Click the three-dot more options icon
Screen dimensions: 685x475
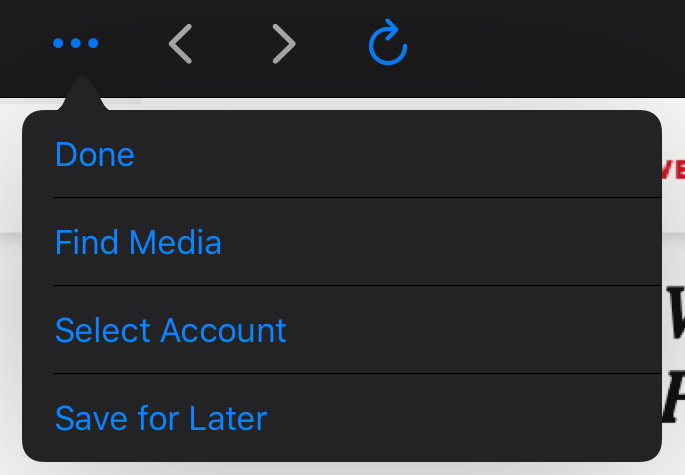click(76, 44)
